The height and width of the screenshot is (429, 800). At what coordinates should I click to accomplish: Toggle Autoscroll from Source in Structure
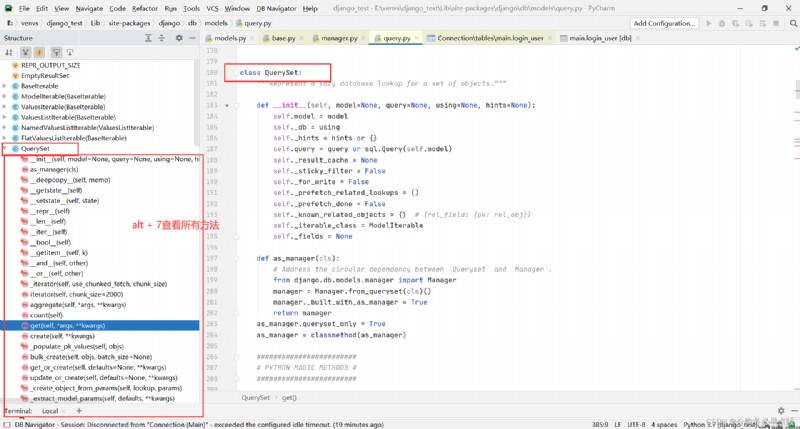(70, 52)
